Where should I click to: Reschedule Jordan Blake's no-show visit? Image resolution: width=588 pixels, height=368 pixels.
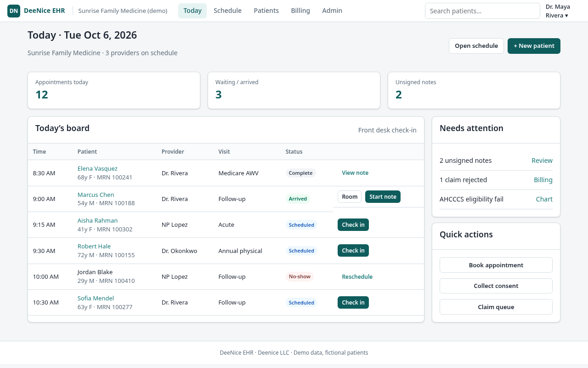(x=357, y=277)
